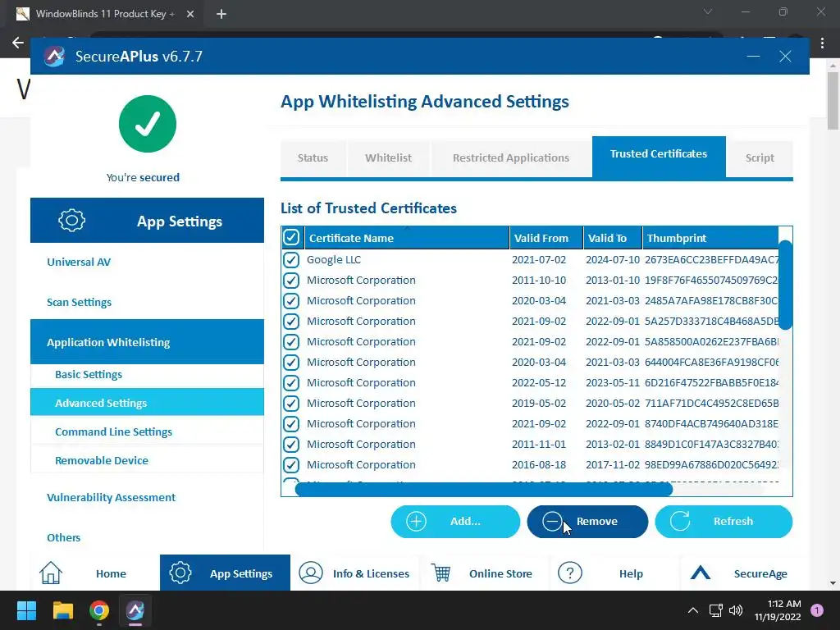Click the SecureAge logo icon in bottom bar

pyautogui.click(x=701, y=573)
